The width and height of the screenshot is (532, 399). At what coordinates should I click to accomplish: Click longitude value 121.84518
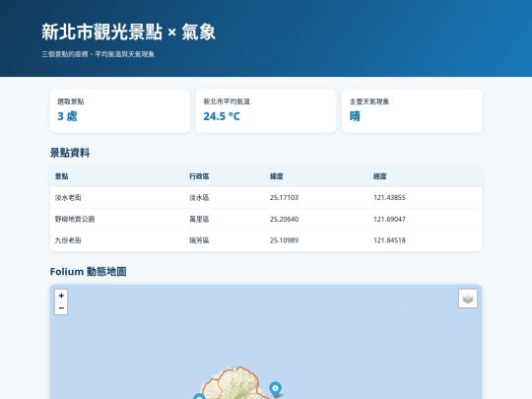pos(389,240)
